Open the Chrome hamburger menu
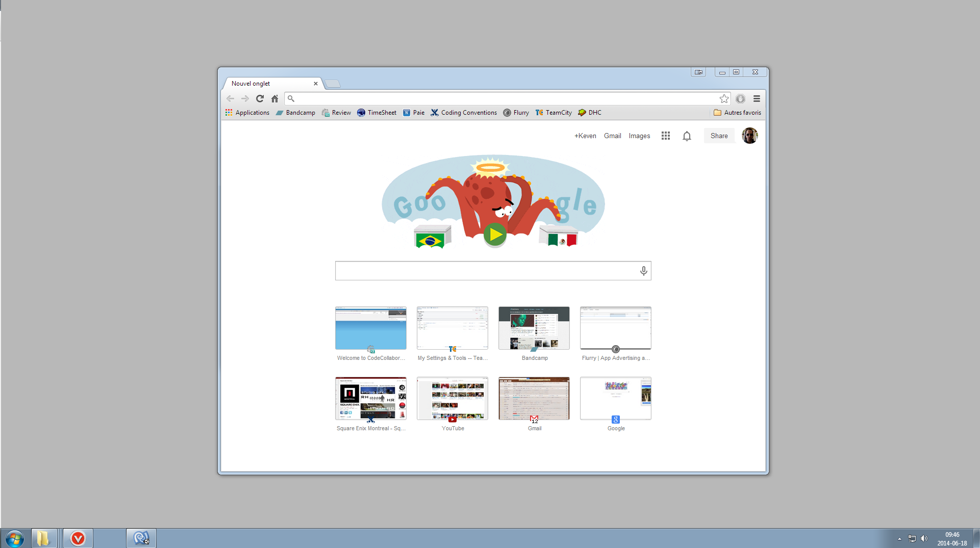 (757, 98)
